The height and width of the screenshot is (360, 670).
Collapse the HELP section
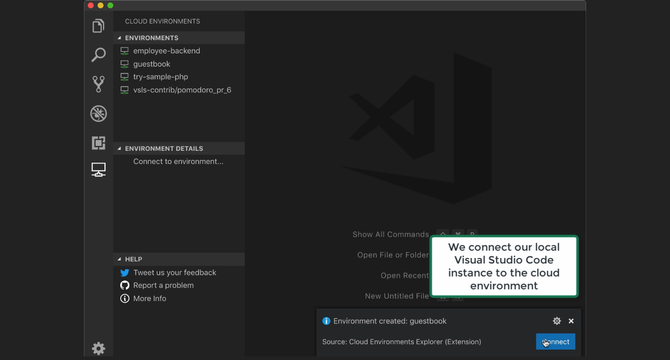pos(179,259)
